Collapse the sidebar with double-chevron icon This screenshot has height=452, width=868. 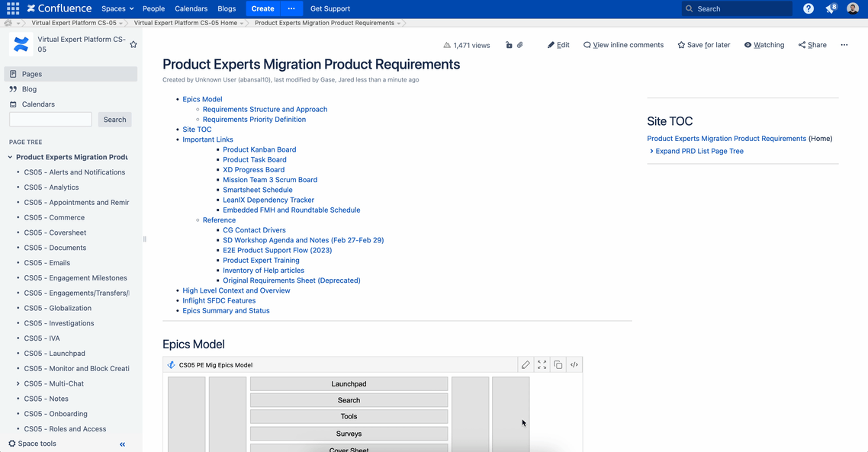[122, 444]
